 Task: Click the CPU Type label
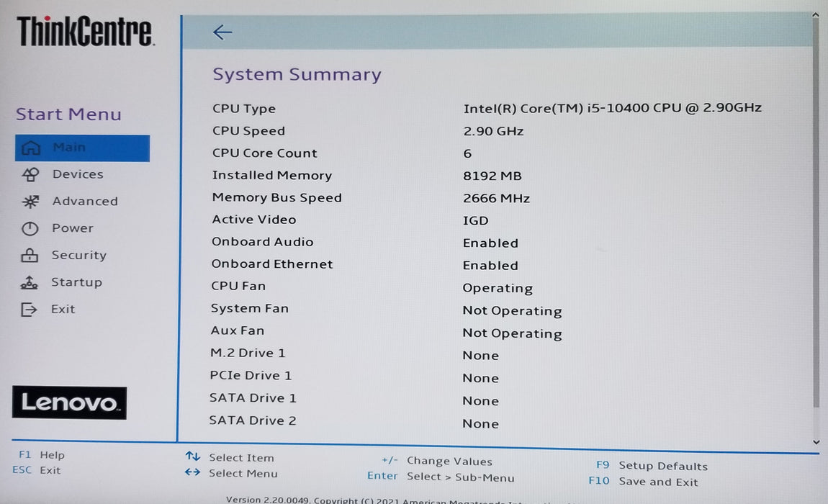coord(244,109)
